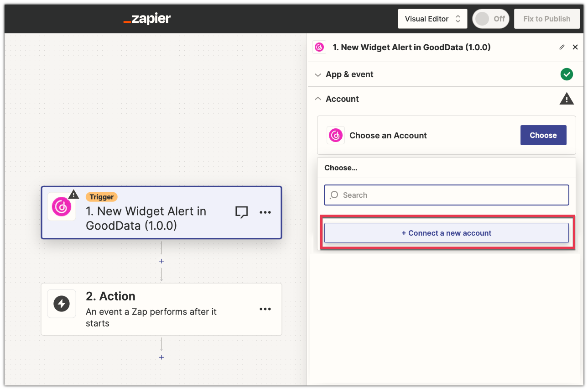The image size is (588, 390).
Task: Add step between trigger and action
Action: pyautogui.click(x=161, y=261)
